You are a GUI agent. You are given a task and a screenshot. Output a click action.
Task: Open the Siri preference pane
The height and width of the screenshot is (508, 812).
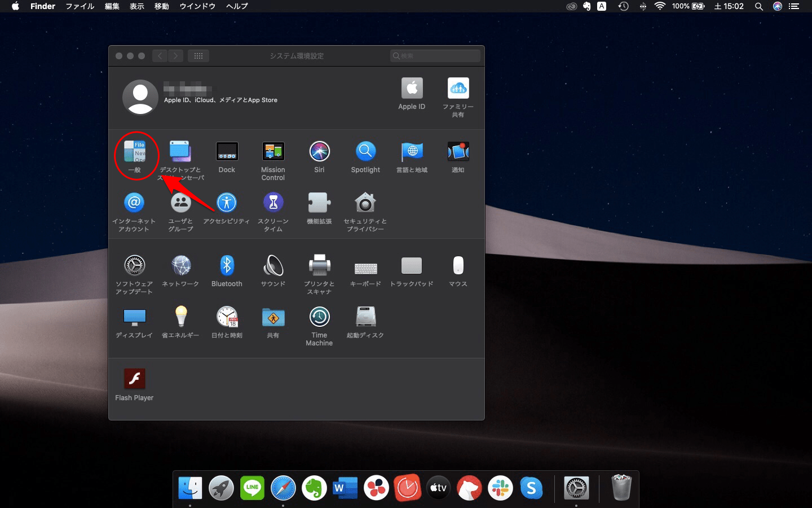coord(319,152)
